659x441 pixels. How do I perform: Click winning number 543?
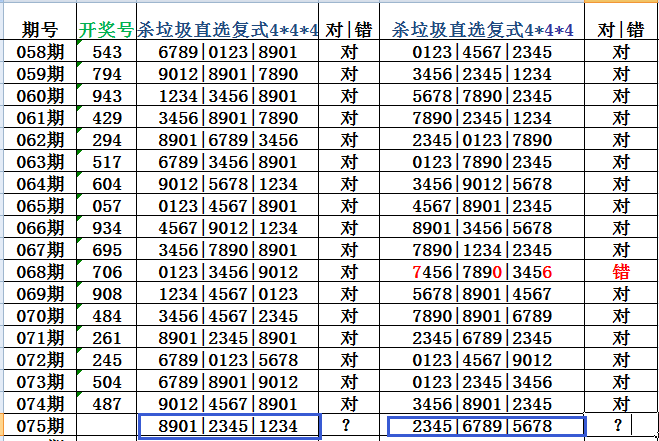click(x=106, y=51)
